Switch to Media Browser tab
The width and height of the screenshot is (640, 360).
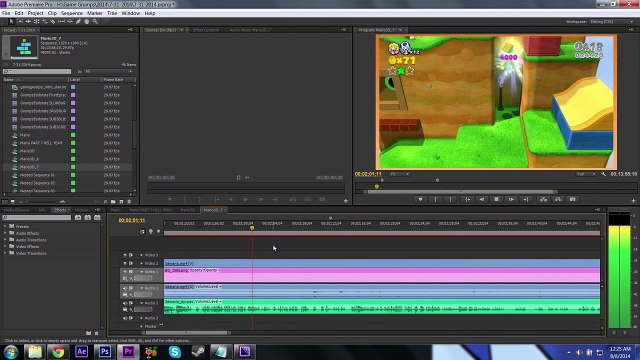coord(17,210)
